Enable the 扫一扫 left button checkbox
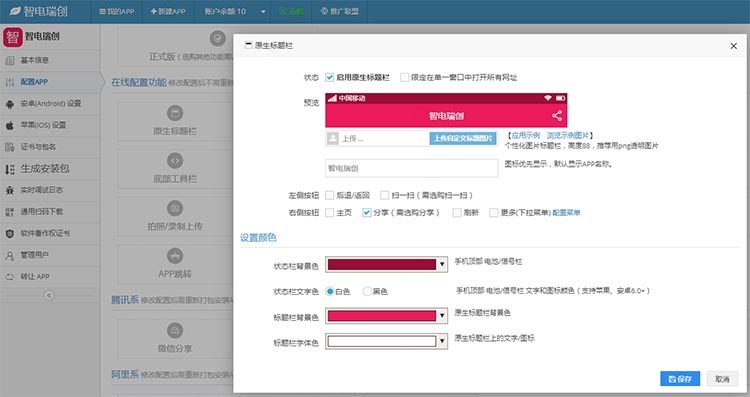The width and height of the screenshot is (750, 397). coord(385,195)
